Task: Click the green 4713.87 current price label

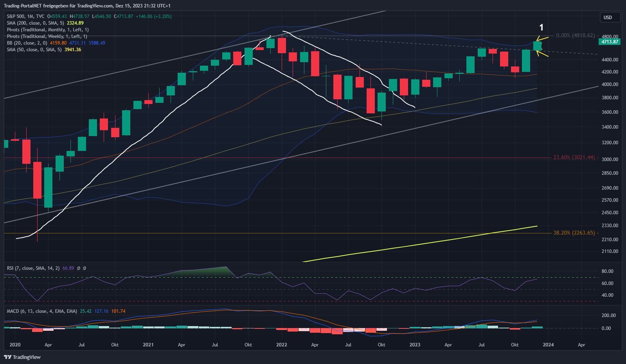Action: [x=610, y=42]
